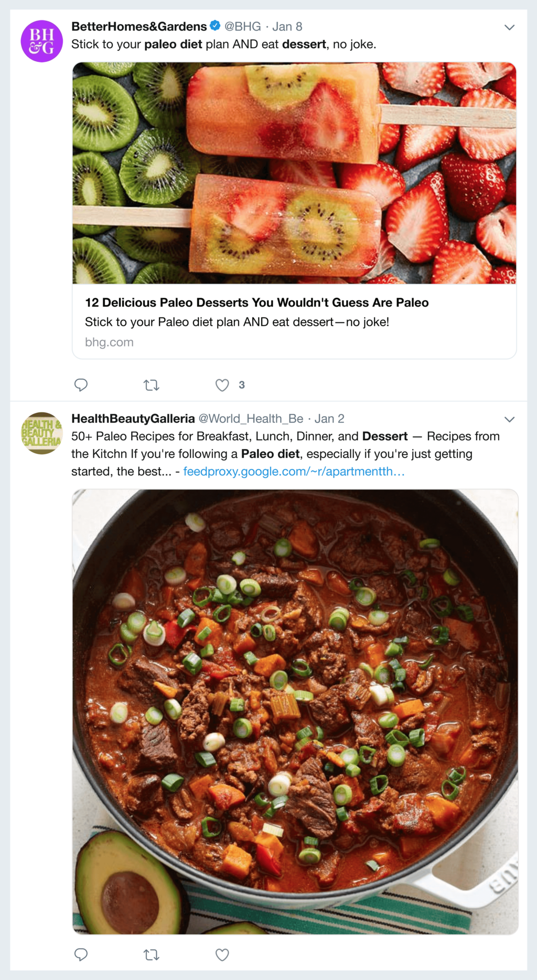Viewport: 537px width, 980px height.
Task: Open the @World_Health_Be handle
Action: tap(251, 418)
